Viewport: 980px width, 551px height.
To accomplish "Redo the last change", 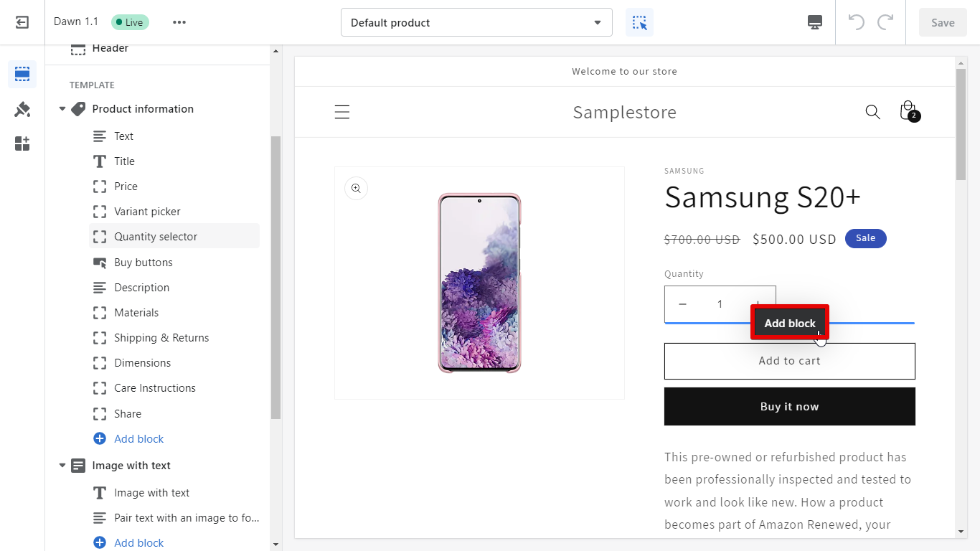I will [885, 22].
